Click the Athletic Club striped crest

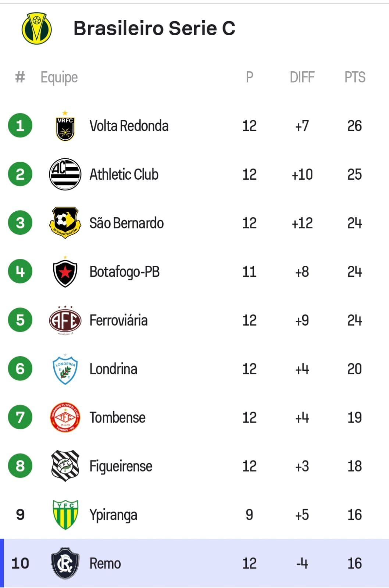[65, 174]
